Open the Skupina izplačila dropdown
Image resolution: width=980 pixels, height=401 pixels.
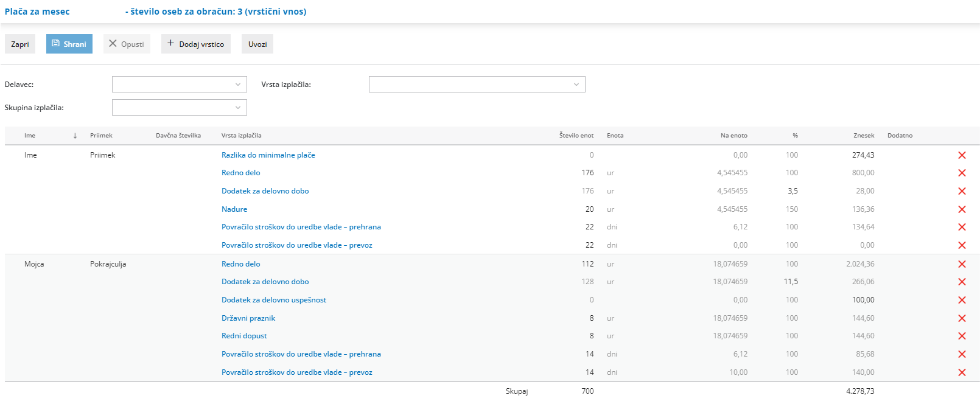click(x=179, y=108)
